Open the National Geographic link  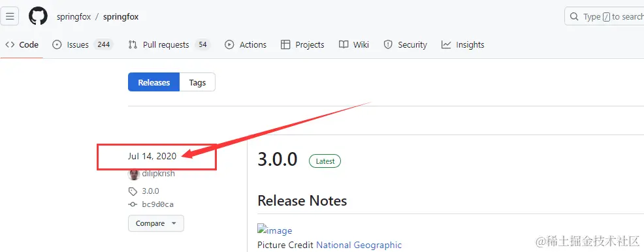click(359, 245)
